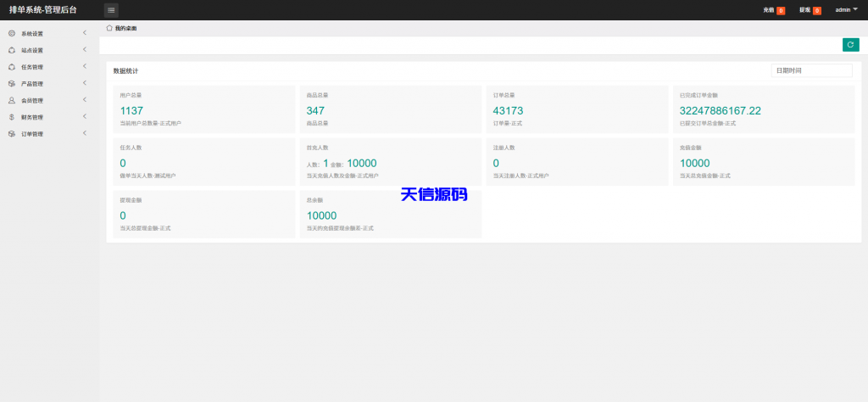Open 提现 notifications in top bar
This screenshot has width=868, height=402.
pos(810,10)
